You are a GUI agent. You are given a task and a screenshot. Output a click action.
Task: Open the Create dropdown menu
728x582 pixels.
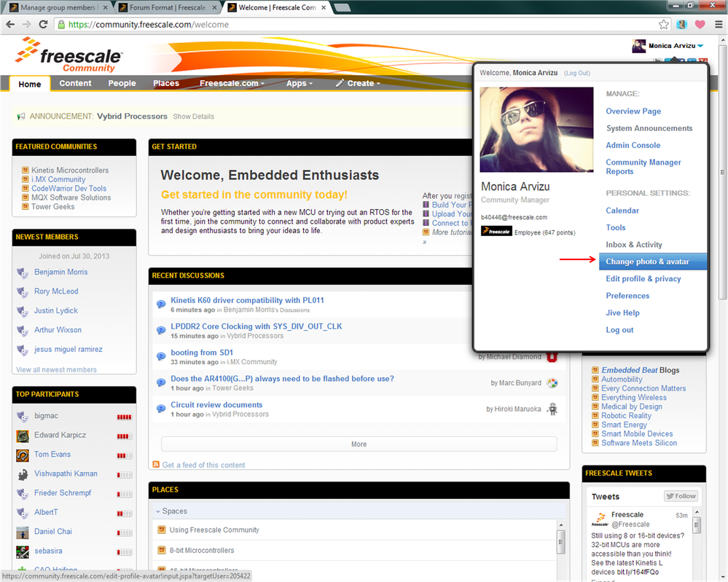tap(358, 83)
